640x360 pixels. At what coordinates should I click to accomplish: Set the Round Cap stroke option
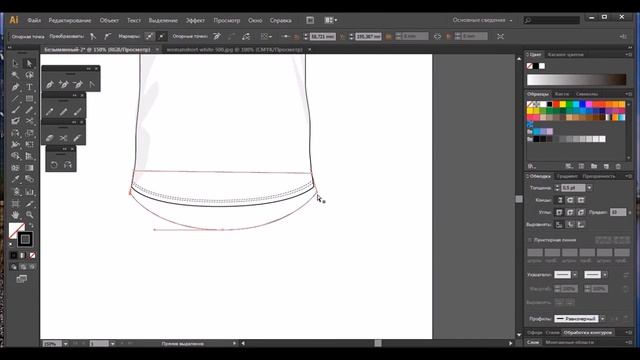[570, 200]
